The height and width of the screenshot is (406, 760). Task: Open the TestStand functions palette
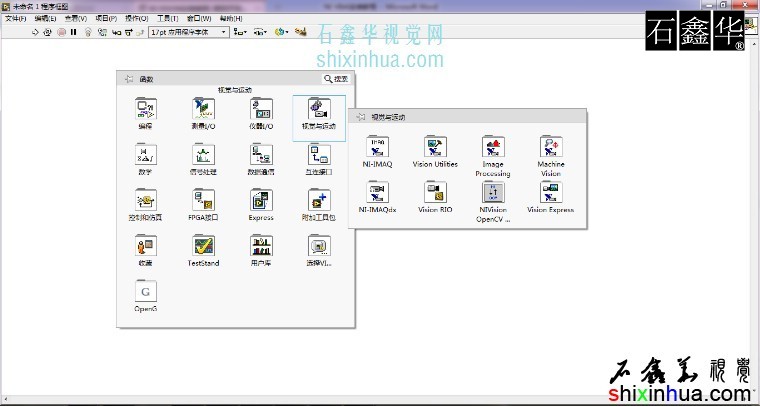(x=203, y=247)
